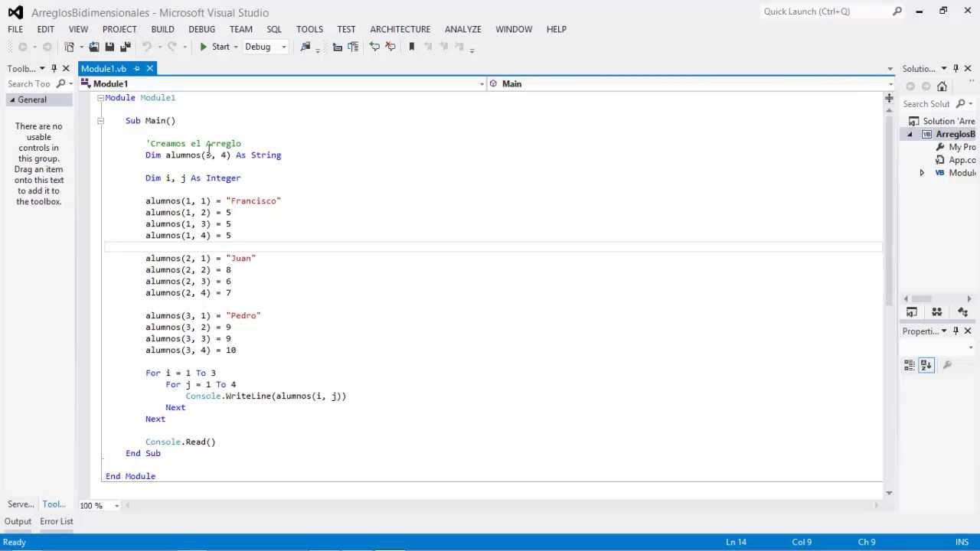Select Alphabetical sort icon in Properties
Screen dimensions: 980x551
[926, 365]
